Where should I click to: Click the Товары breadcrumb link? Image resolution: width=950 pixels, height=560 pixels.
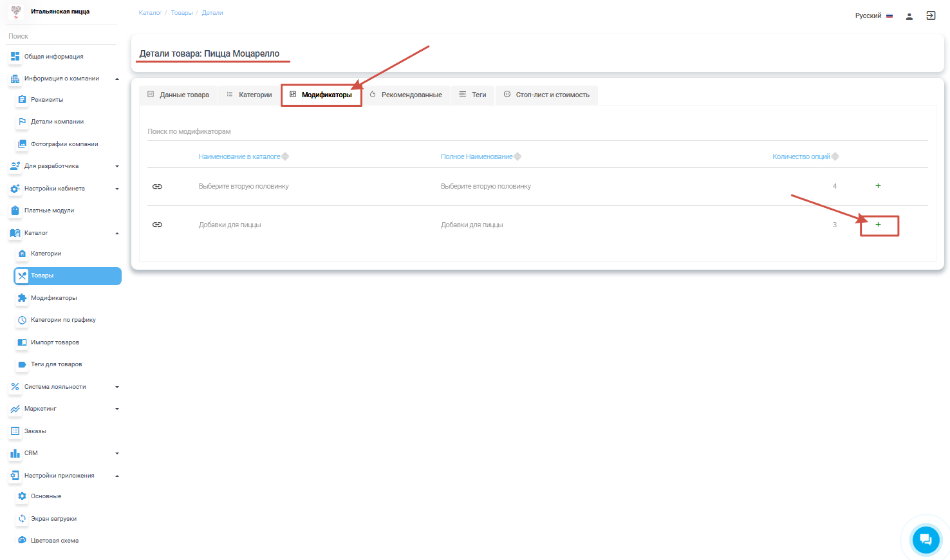[182, 13]
